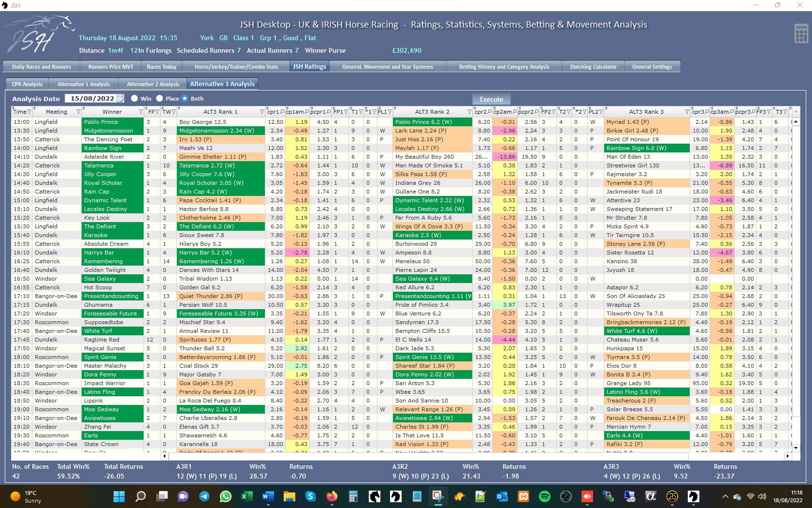Open Word from the Windows taskbar
The width and height of the screenshot is (812, 508).
267,496
